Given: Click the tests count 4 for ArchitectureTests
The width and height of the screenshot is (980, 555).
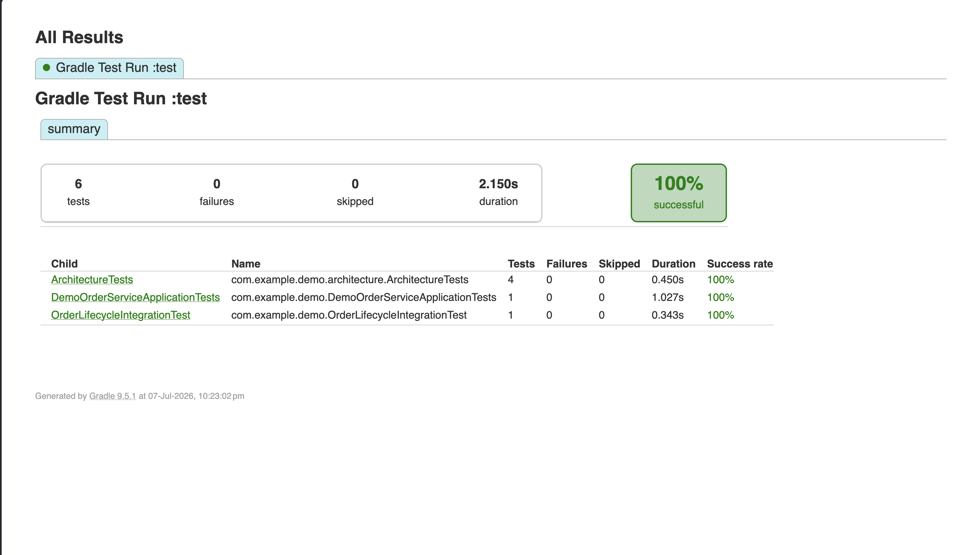Looking at the screenshot, I should tap(511, 280).
